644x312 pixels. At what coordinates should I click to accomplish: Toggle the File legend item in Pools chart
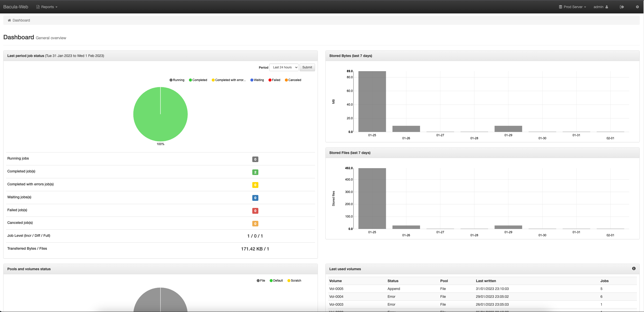pos(261,281)
